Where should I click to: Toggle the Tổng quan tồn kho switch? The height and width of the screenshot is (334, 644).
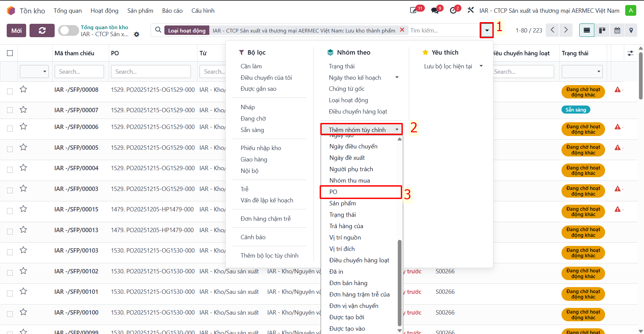tap(68, 30)
